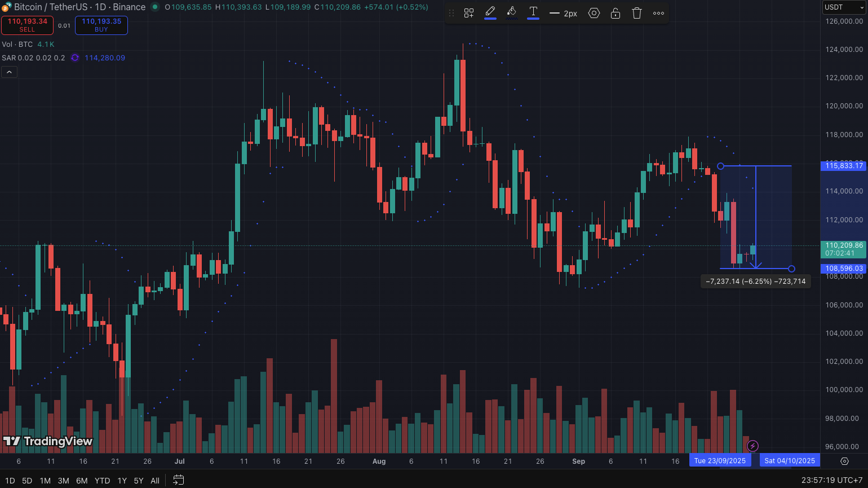Click the SELL 110,193.34 button
The width and height of the screenshot is (868, 488).
coord(27,25)
